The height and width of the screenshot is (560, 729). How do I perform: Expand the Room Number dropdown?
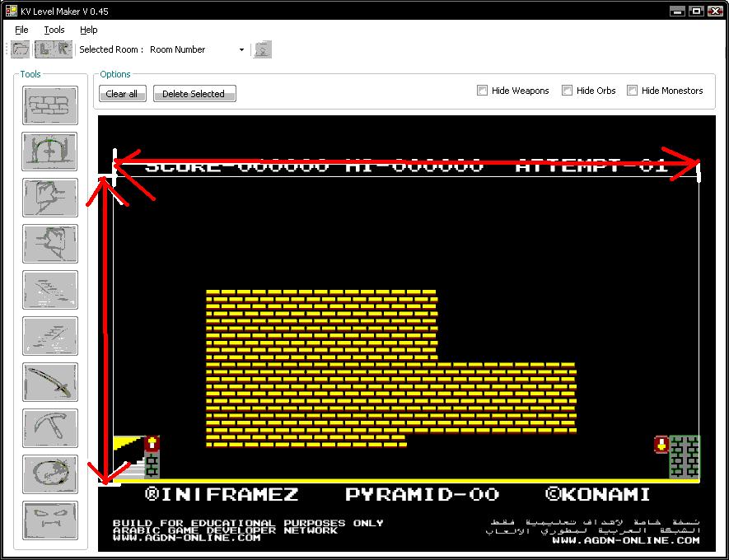point(241,49)
